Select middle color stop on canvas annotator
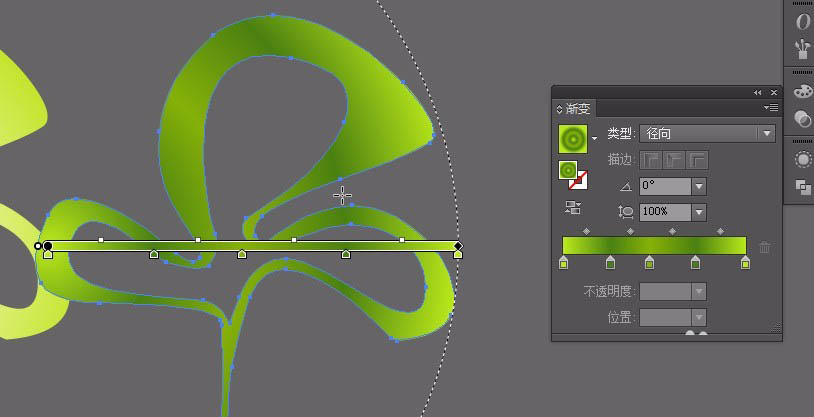Screen dimensions: 814x417 [x=241, y=254]
